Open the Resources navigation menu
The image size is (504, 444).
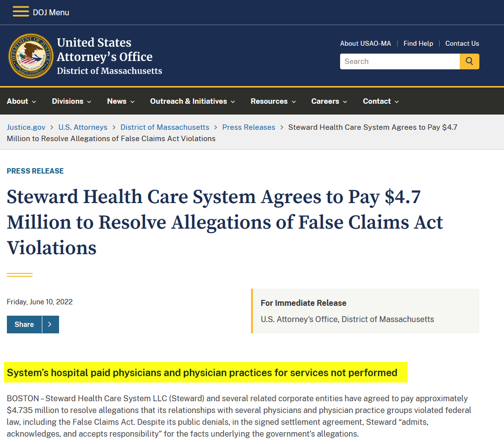tap(273, 101)
